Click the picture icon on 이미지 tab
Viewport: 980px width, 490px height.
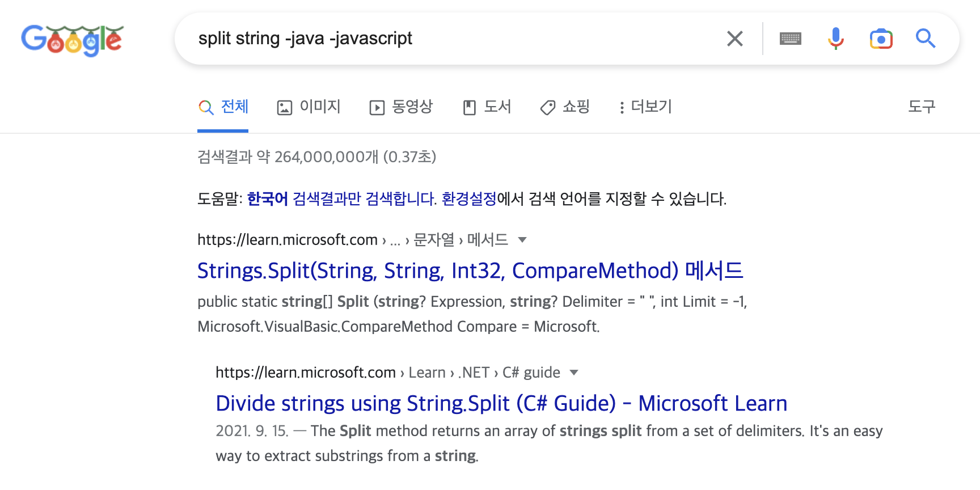(x=284, y=108)
